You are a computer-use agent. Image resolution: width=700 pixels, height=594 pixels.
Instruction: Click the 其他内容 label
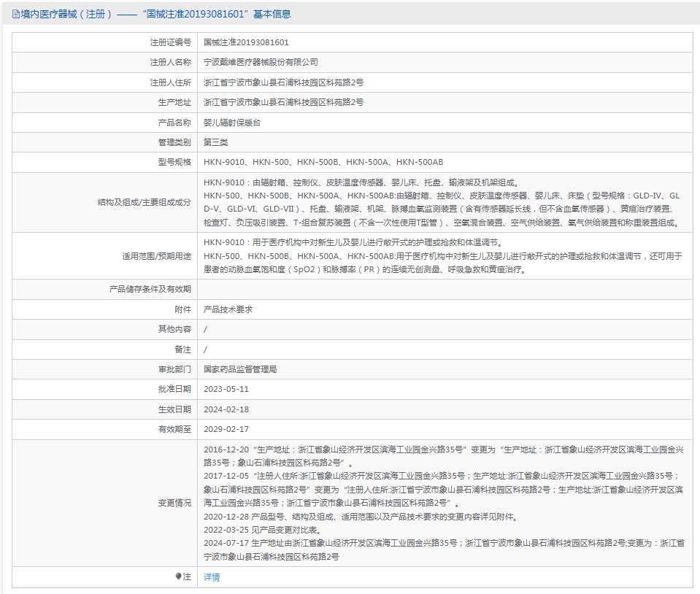[x=174, y=329]
